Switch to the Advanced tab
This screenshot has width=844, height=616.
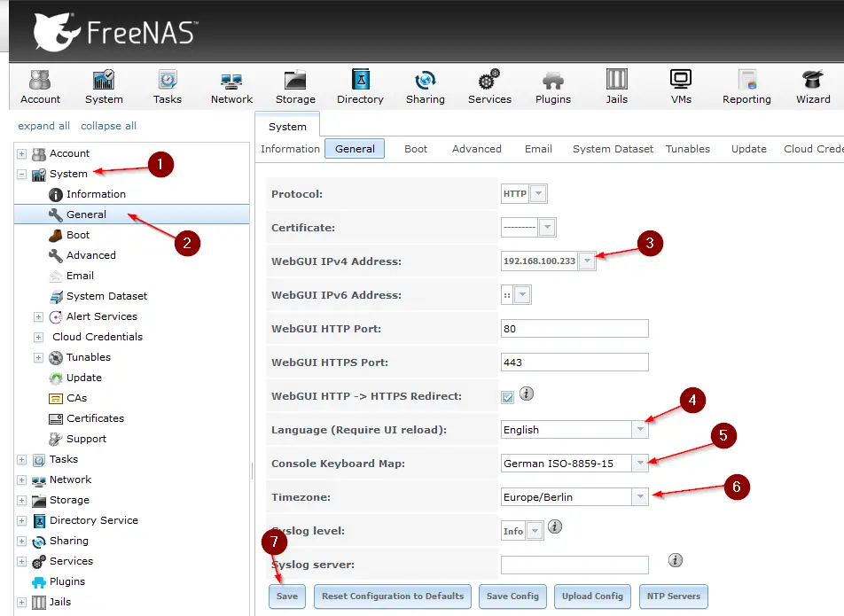[476, 149]
